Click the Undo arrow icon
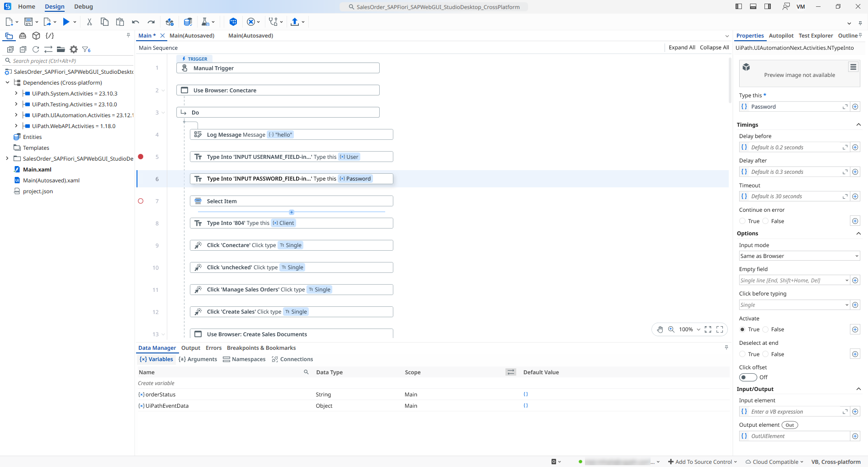Screen dimensions: 868x467 (136, 22)
